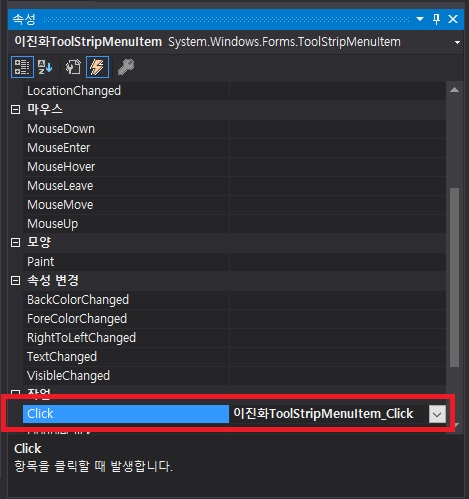469x499 pixels.
Task: Click the value cell next to MouseDown
Action: tap(337, 129)
